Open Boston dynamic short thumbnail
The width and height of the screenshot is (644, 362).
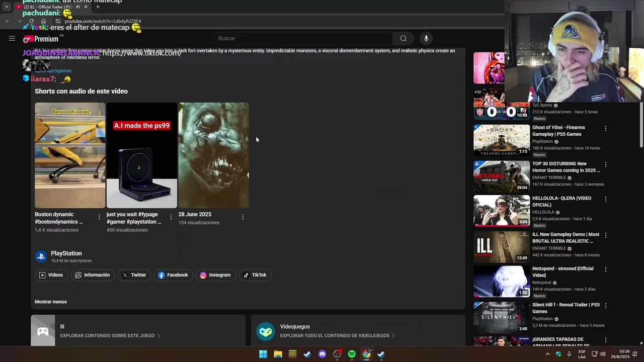pyautogui.click(x=70, y=155)
